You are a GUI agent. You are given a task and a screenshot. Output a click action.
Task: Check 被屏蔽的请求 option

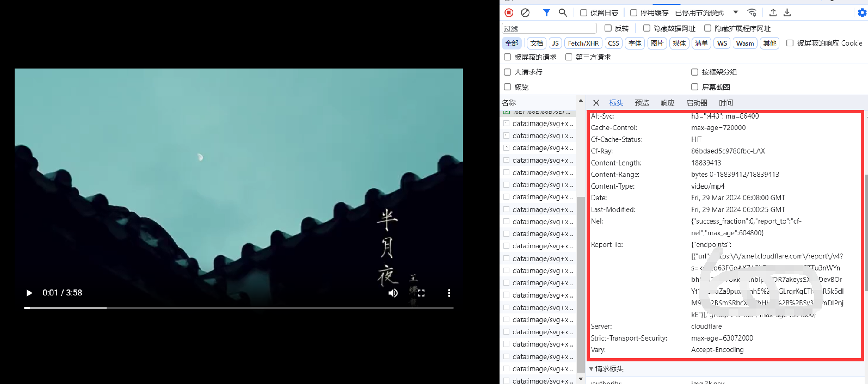pyautogui.click(x=507, y=57)
